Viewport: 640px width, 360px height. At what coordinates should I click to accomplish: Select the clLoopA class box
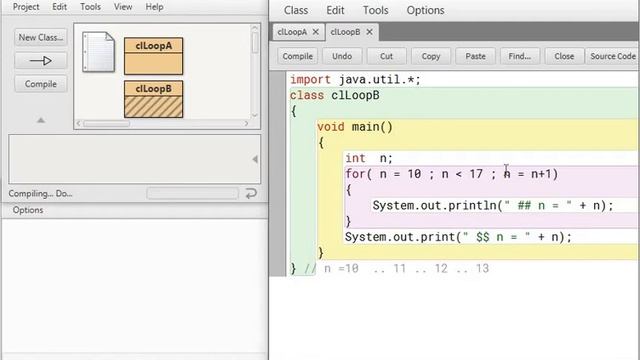(x=153, y=56)
